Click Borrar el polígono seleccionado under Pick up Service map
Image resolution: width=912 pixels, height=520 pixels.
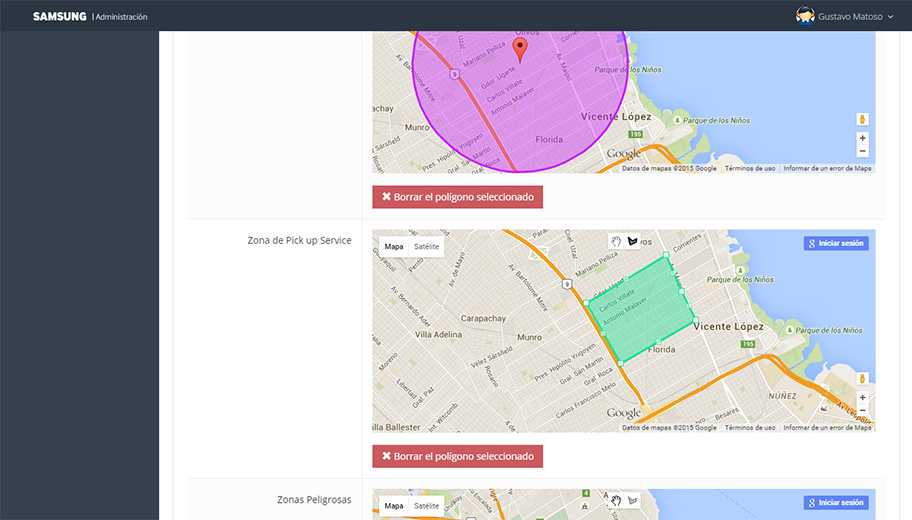point(458,457)
